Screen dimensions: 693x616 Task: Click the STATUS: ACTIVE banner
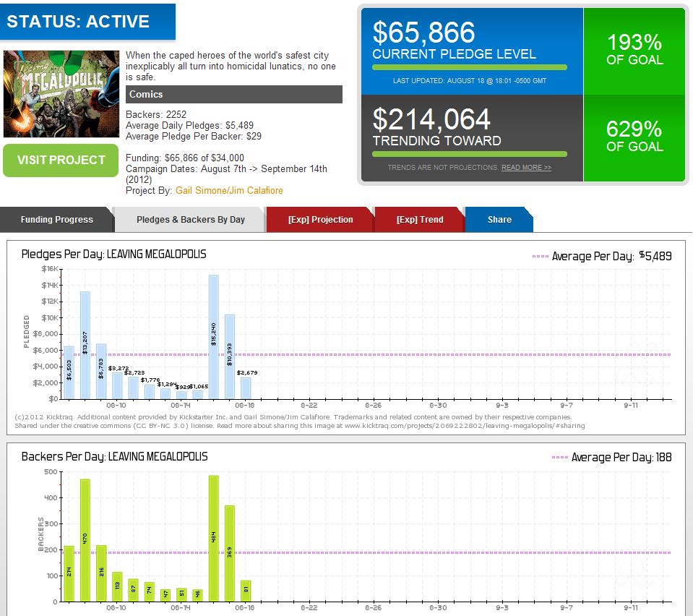tap(87, 21)
